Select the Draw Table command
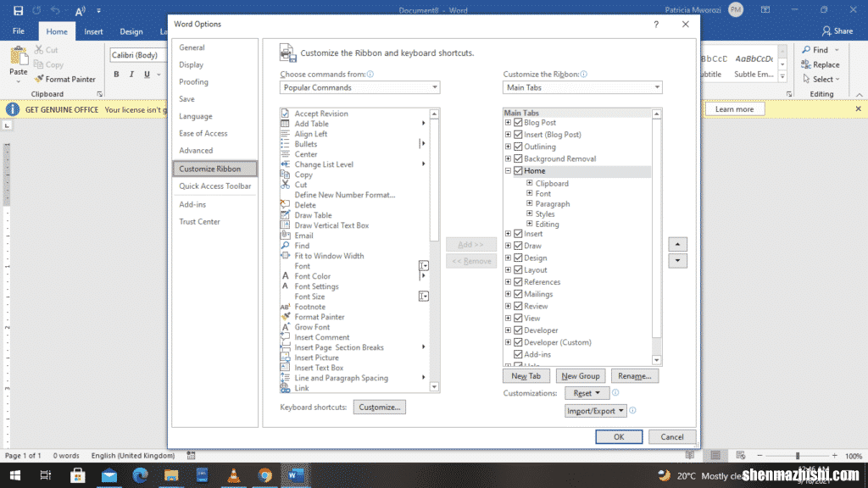The height and width of the screenshot is (488, 868). tap(313, 215)
